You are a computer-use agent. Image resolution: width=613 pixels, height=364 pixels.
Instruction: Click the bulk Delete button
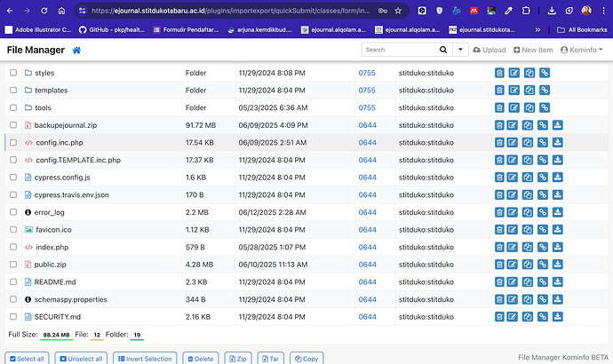click(x=201, y=359)
